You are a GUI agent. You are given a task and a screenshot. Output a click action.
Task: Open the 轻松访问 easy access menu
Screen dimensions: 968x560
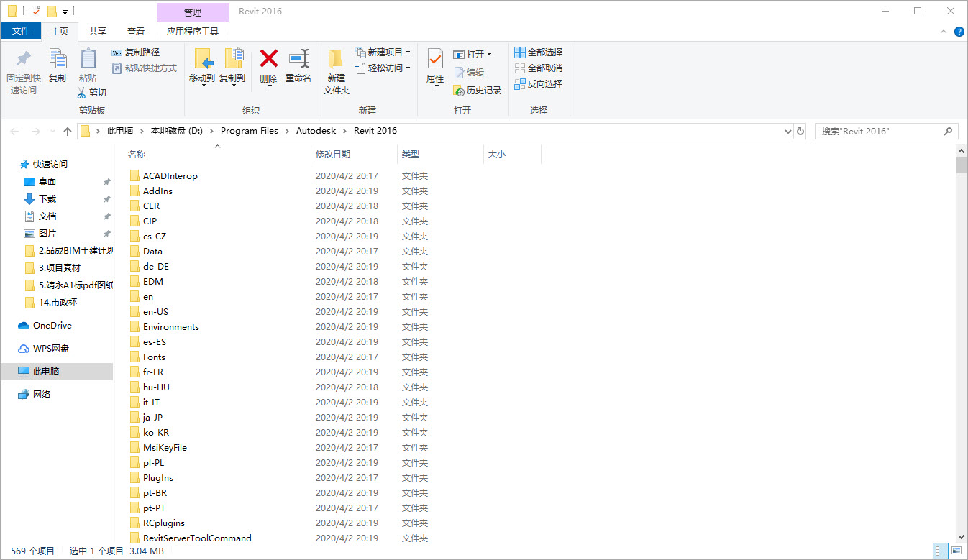pyautogui.click(x=383, y=68)
